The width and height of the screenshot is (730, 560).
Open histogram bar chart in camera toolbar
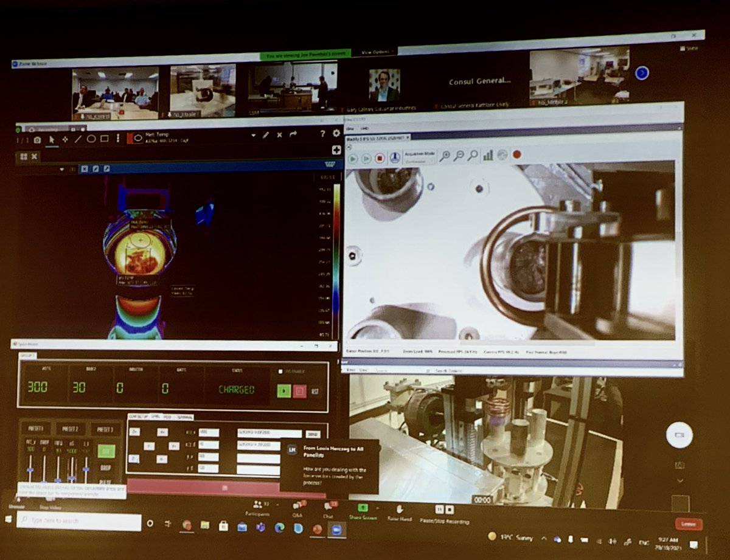click(487, 156)
